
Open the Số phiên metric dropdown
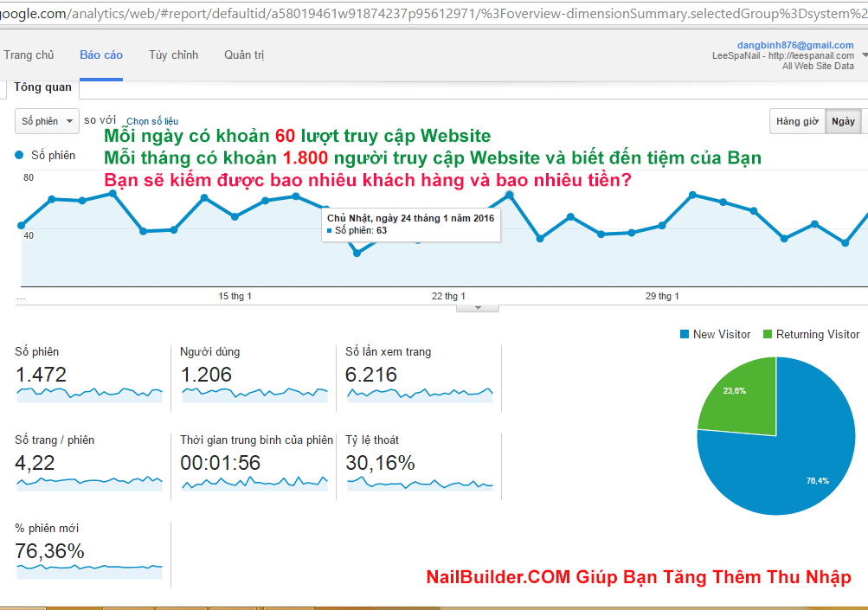tap(47, 121)
